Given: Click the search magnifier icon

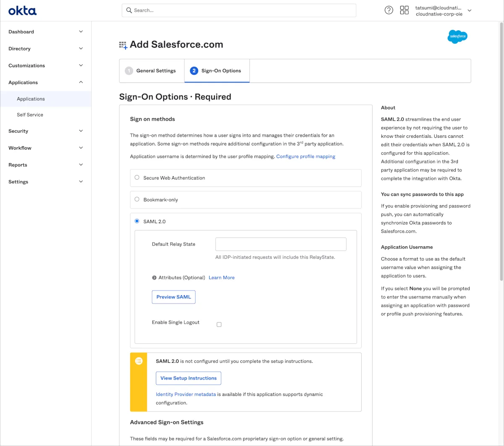Looking at the screenshot, I should coord(129,11).
